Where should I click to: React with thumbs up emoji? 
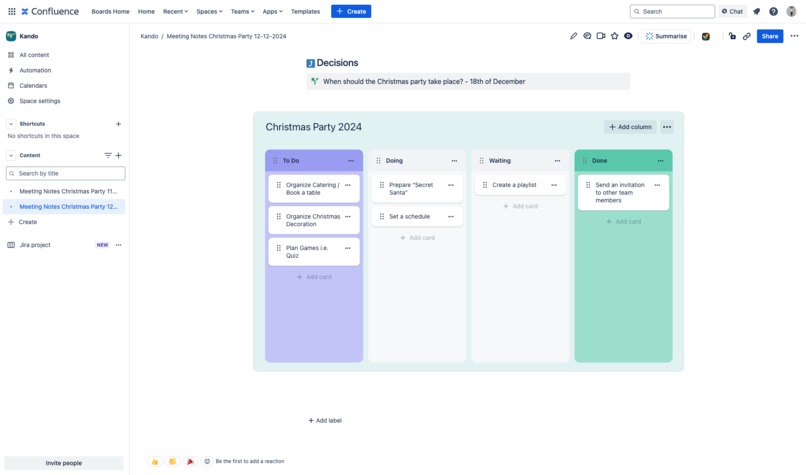pos(155,461)
